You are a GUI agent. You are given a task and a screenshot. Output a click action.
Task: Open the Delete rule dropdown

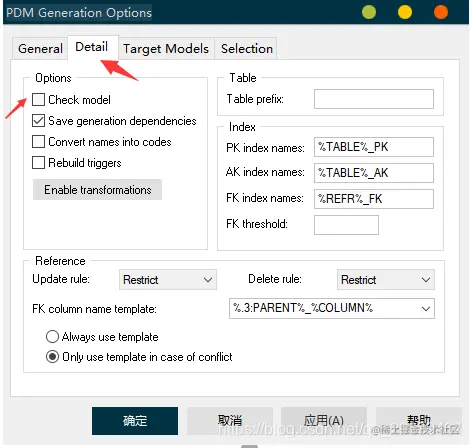pyautogui.click(x=386, y=279)
